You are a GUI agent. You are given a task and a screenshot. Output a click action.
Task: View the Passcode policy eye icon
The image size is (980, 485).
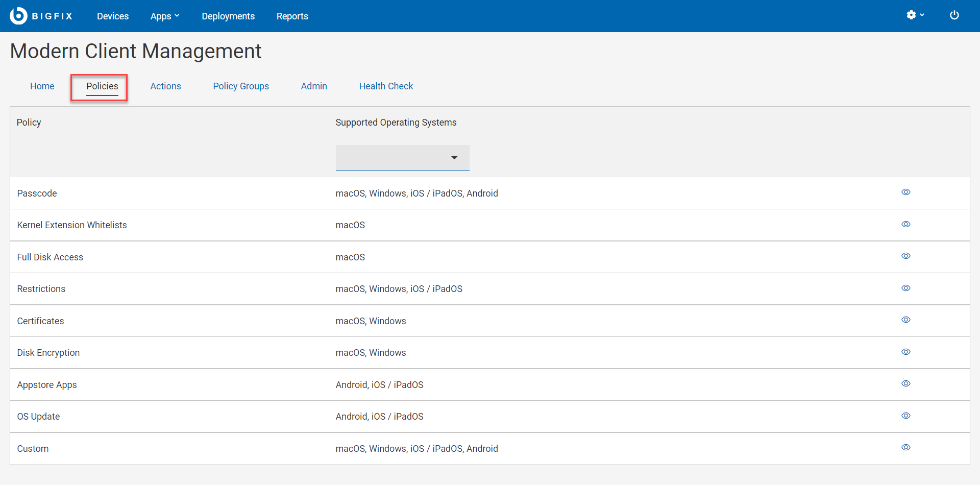tap(905, 192)
